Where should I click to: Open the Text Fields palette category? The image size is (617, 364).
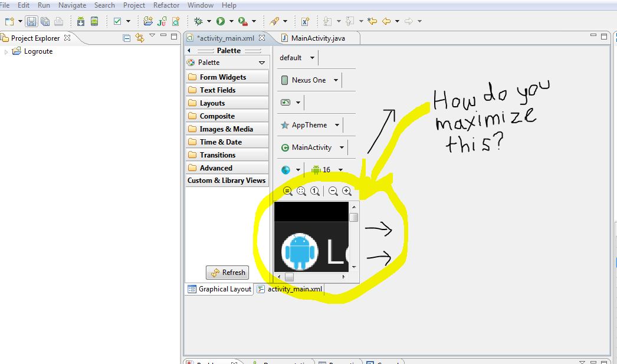[227, 90]
